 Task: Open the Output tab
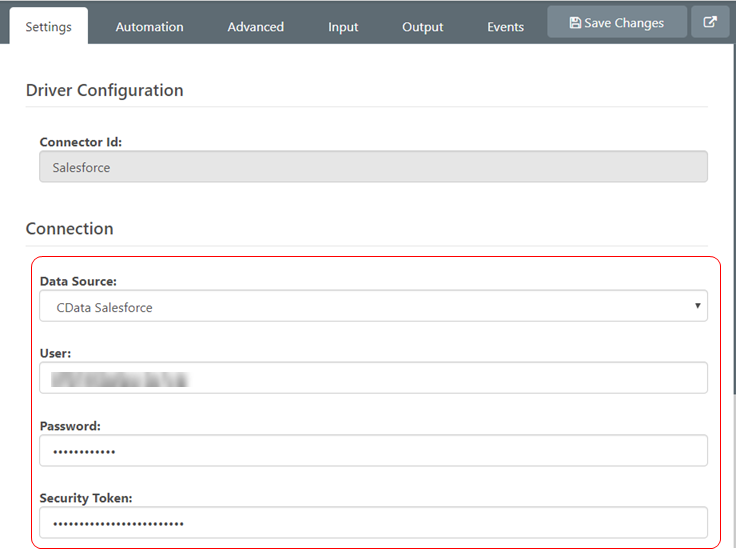[422, 27]
